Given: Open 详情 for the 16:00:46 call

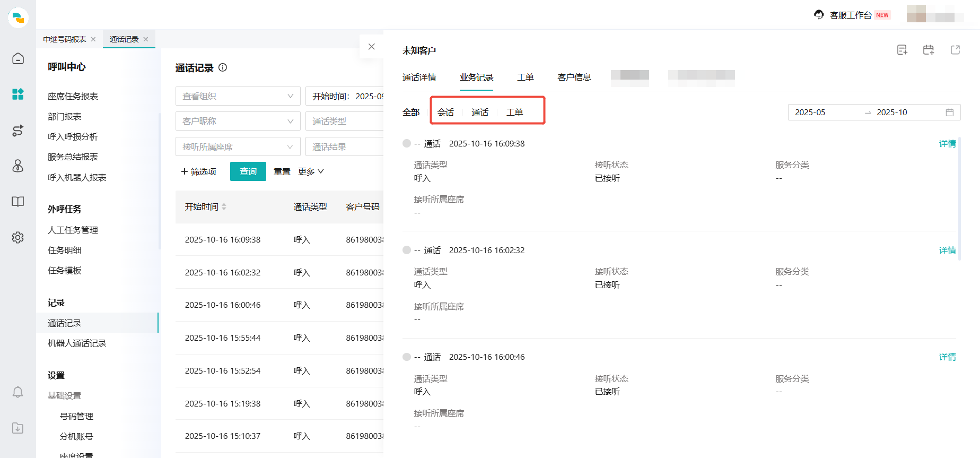Looking at the screenshot, I should (947, 357).
